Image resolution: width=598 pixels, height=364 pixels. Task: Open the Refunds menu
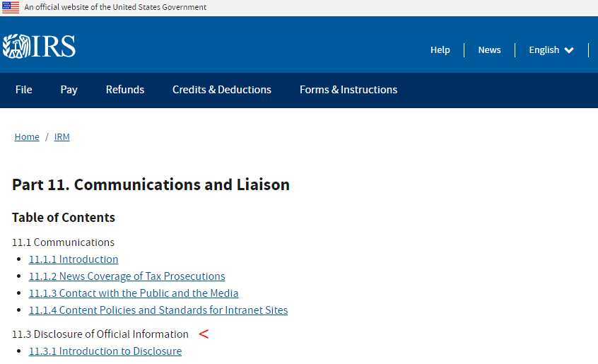(124, 90)
